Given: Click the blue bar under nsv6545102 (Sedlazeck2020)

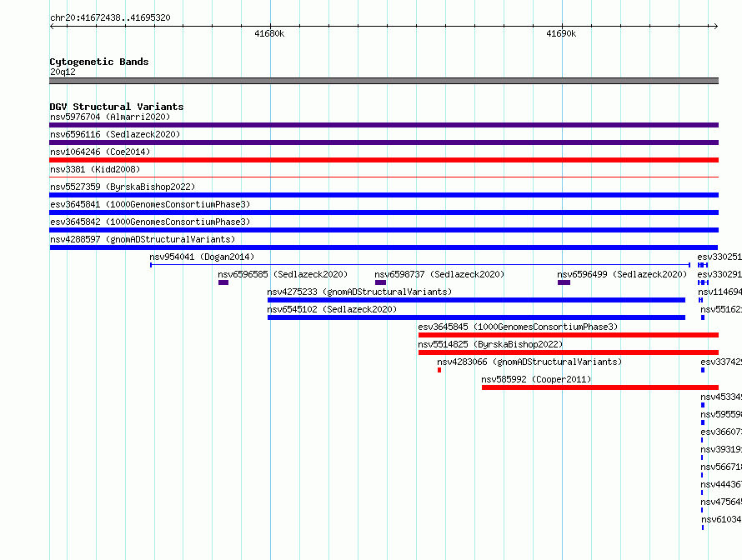Looking at the screenshot, I should [x=476, y=317].
